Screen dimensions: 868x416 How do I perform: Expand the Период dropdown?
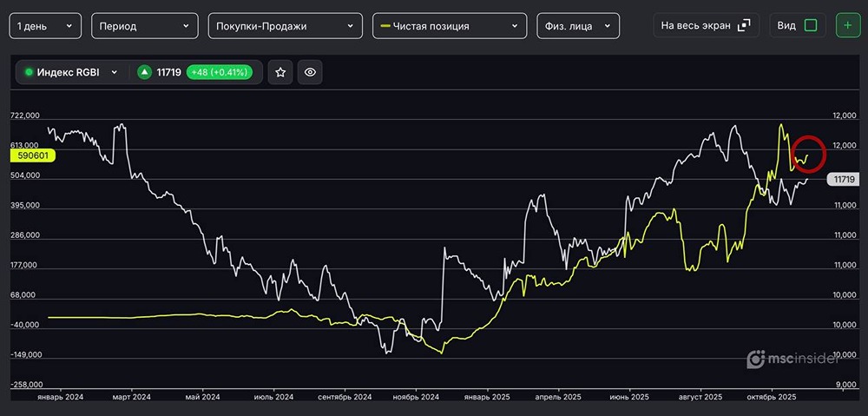143,26
